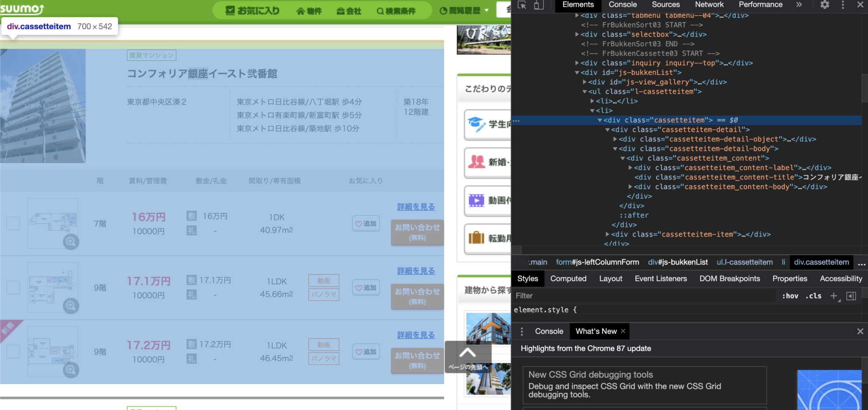This screenshot has height=410, width=868.
Task: Collapse the div#js-bukkenList node arrow
Action: [x=577, y=73]
